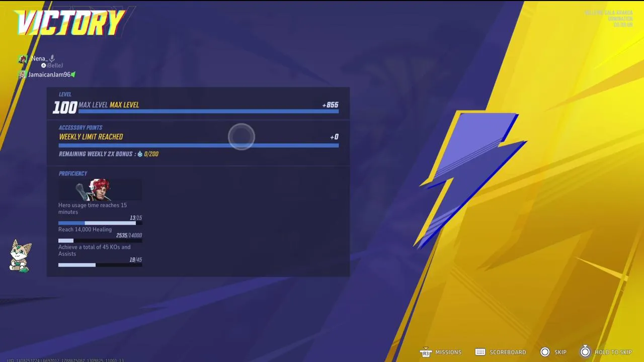Image resolution: width=644 pixels, height=362 pixels.
Task: Select player name Nena_
Action: coord(38,59)
